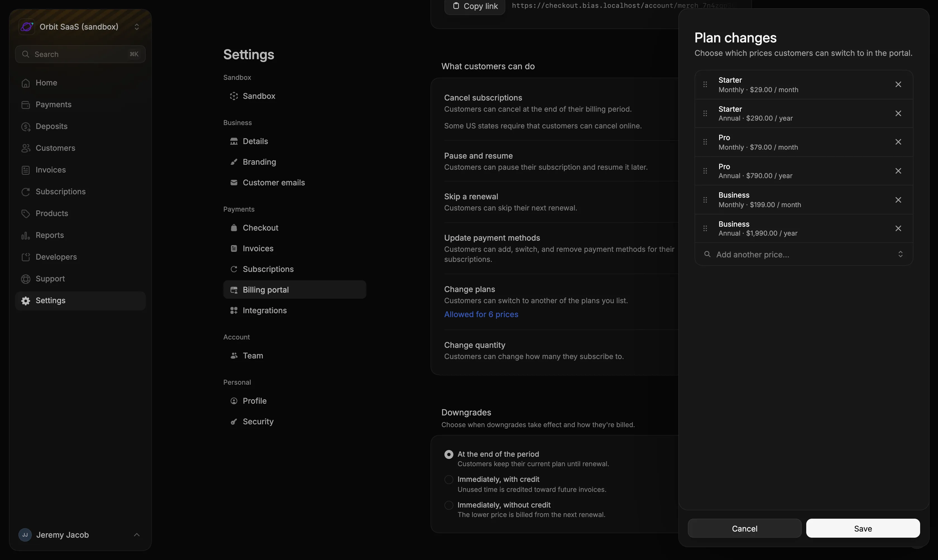Open the Add another price dropdown arrows
938x560 pixels.
tap(900, 254)
